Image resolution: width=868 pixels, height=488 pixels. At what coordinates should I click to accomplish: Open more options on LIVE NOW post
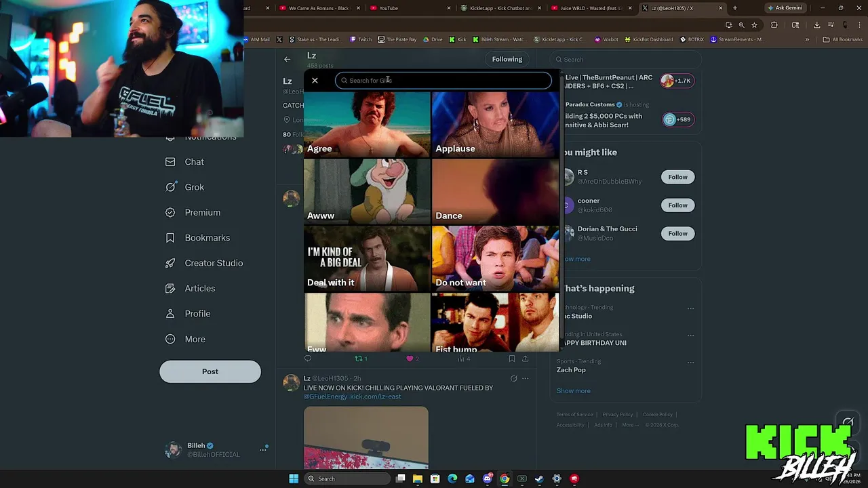(x=525, y=378)
